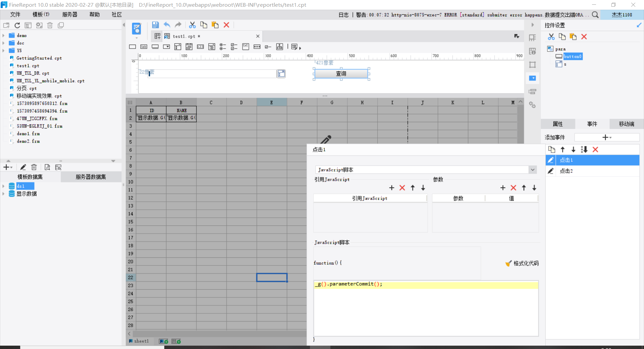This screenshot has height=349, width=644.
Task: Expand the YS folder
Action: tap(3, 50)
